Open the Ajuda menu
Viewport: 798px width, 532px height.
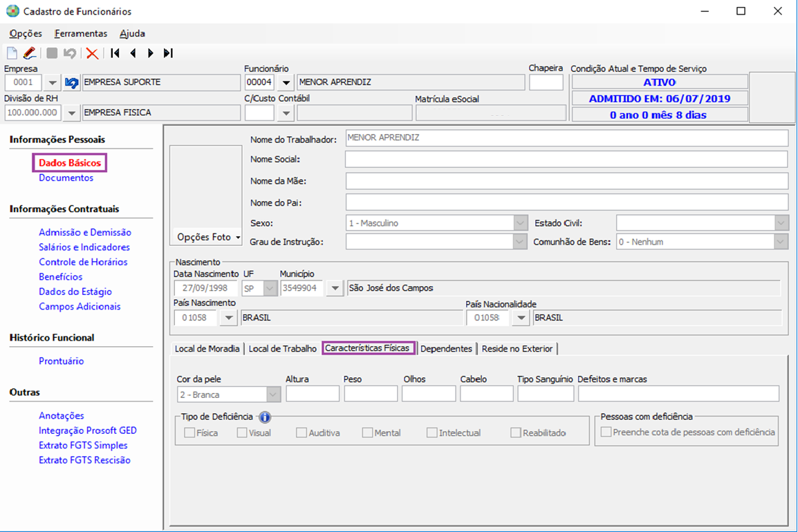(x=132, y=34)
